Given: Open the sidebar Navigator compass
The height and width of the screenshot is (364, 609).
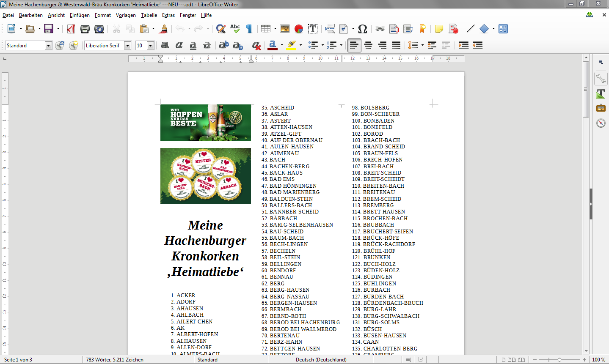Looking at the screenshot, I should pos(601,123).
